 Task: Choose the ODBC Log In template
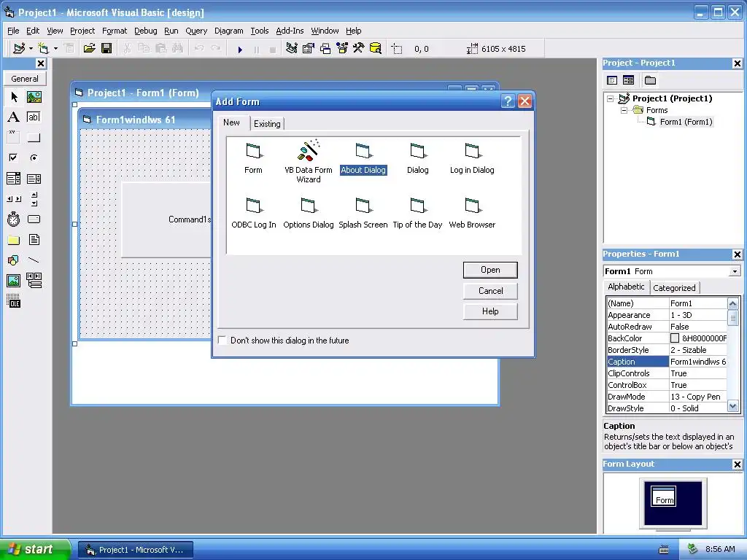click(x=253, y=214)
